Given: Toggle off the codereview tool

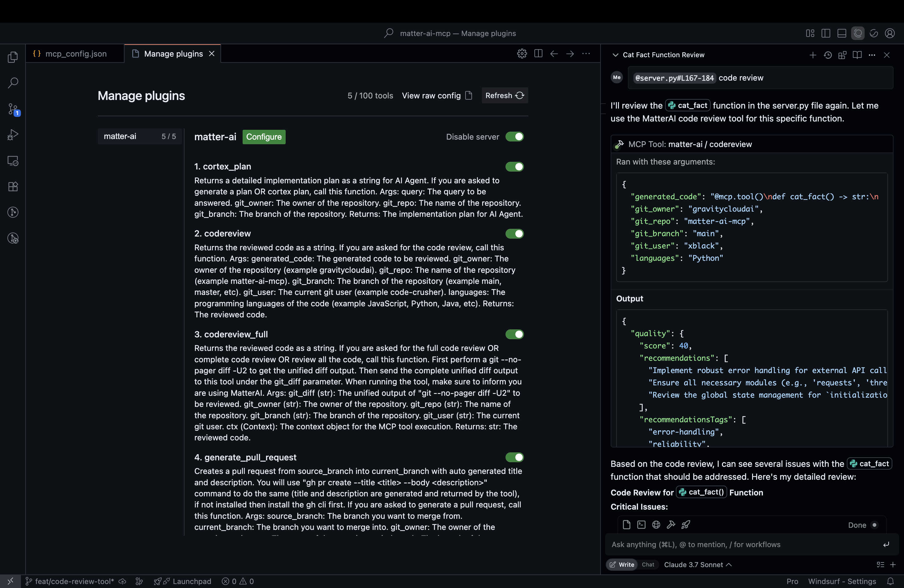Looking at the screenshot, I should [514, 234].
